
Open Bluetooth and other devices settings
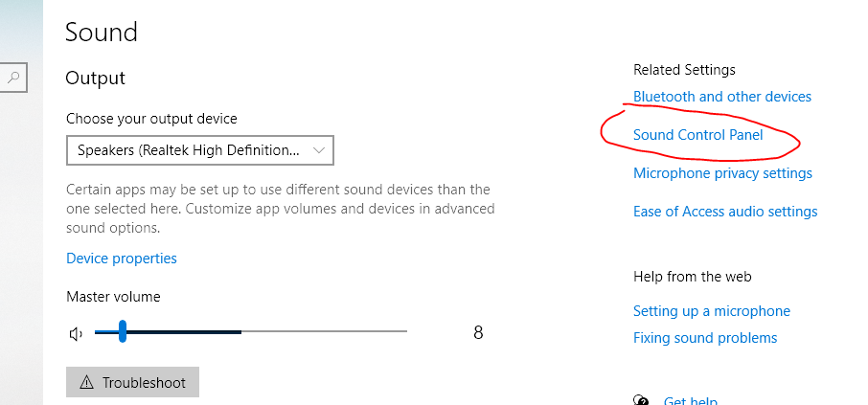coord(722,97)
